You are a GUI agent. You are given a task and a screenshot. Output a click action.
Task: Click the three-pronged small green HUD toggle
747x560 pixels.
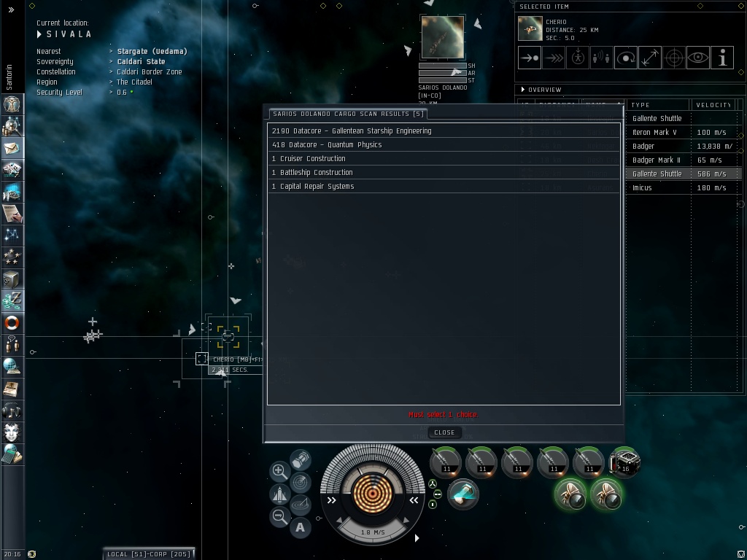pyautogui.click(x=432, y=484)
